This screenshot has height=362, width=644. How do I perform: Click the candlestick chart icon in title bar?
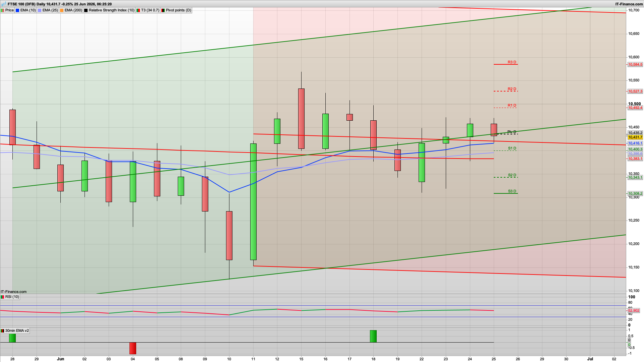click(x=4, y=4)
